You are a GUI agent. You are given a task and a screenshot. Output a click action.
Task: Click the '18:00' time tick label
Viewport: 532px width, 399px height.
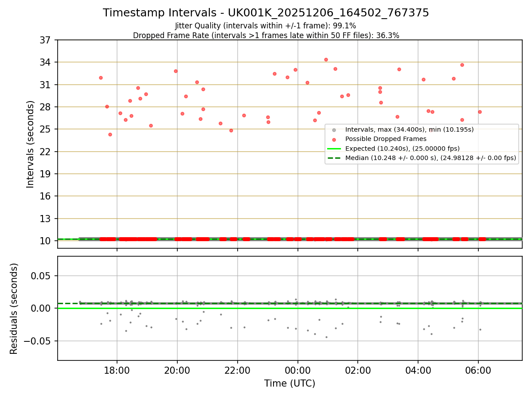(117, 370)
